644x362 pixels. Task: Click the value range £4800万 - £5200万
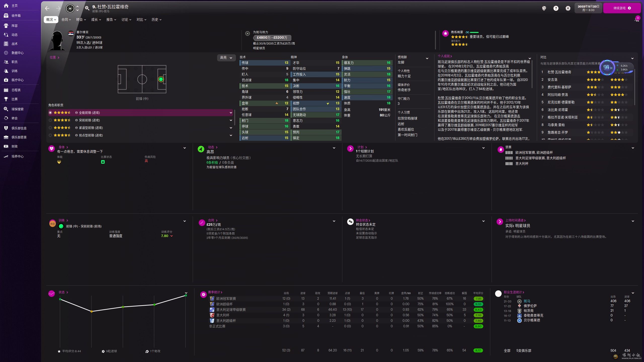click(x=272, y=38)
